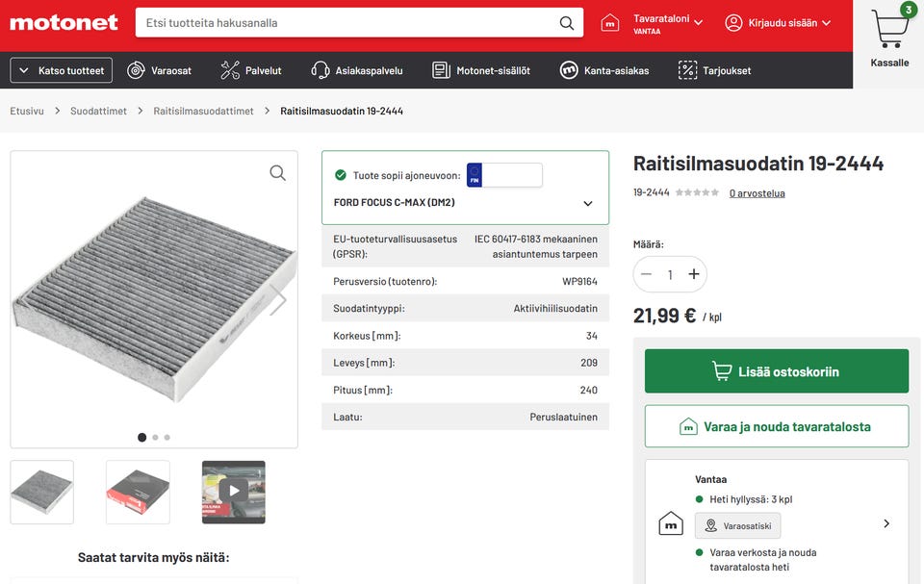Open the Asiakaspalvelu menu

[357, 71]
